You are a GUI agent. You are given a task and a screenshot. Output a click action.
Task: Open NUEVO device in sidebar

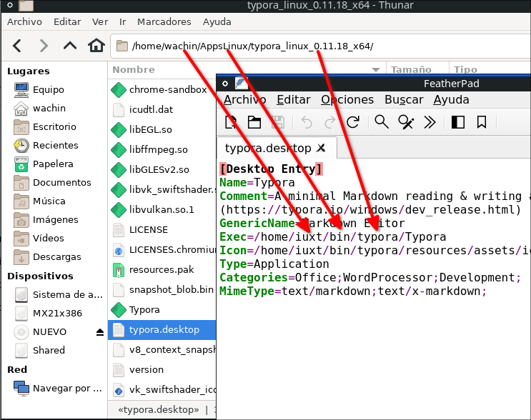[49, 332]
